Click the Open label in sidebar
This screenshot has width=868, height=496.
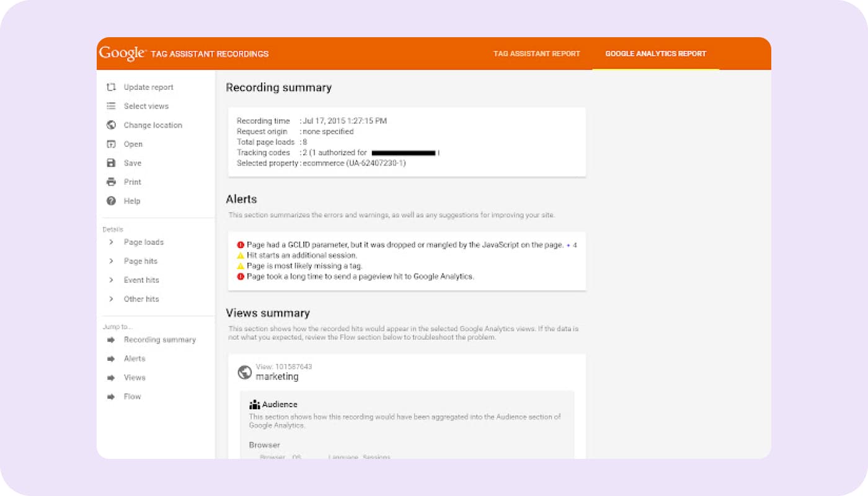pyautogui.click(x=133, y=144)
